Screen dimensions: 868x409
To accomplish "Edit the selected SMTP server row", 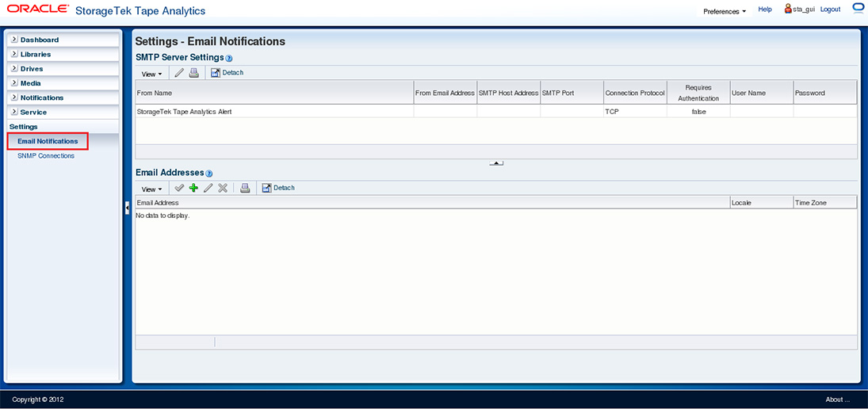I will pos(179,73).
